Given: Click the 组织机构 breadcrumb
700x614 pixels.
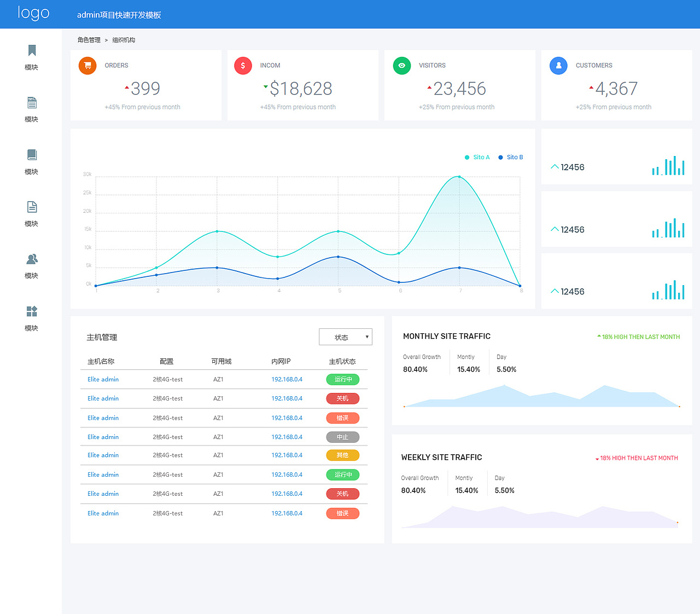Looking at the screenshot, I should pyautogui.click(x=124, y=40).
